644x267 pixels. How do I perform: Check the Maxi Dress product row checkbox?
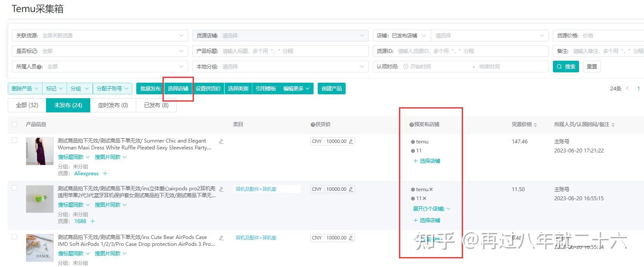click(x=15, y=140)
